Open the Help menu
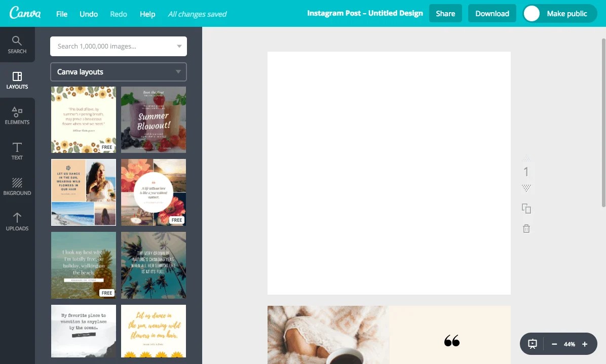The height and width of the screenshot is (364, 606). tap(147, 14)
